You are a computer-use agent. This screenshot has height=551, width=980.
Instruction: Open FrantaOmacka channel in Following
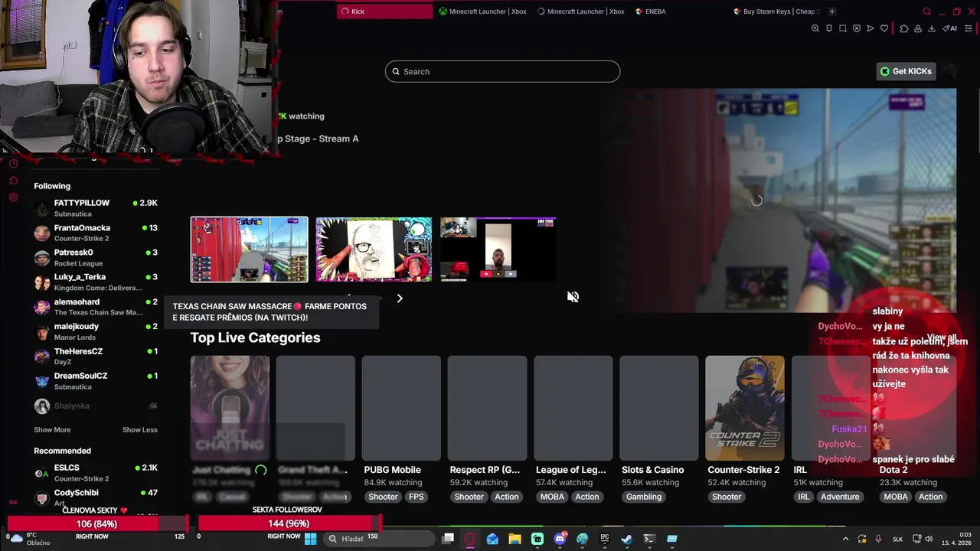pyautogui.click(x=96, y=233)
